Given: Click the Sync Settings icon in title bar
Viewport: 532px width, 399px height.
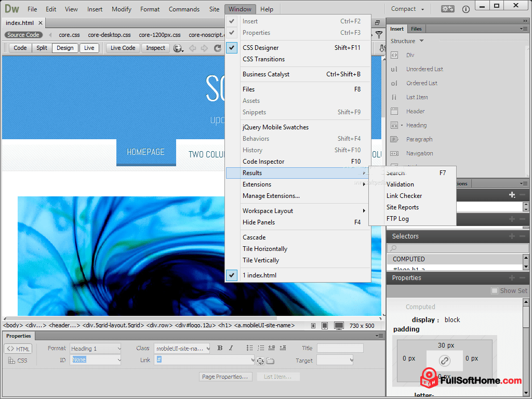Looking at the screenshot, I should (x=448, y=9).
